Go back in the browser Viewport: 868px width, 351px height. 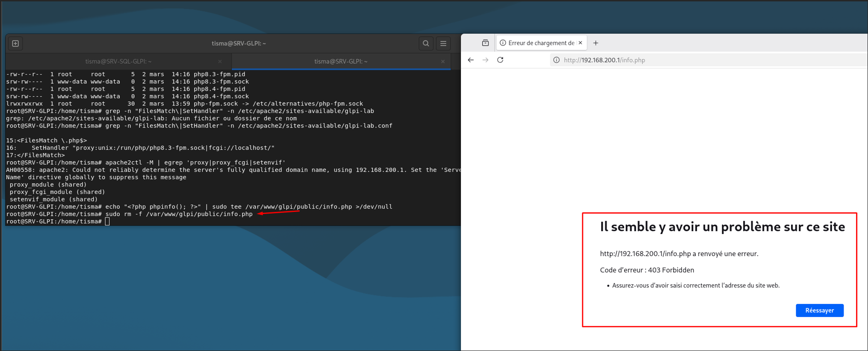click(x=471, y=60)
